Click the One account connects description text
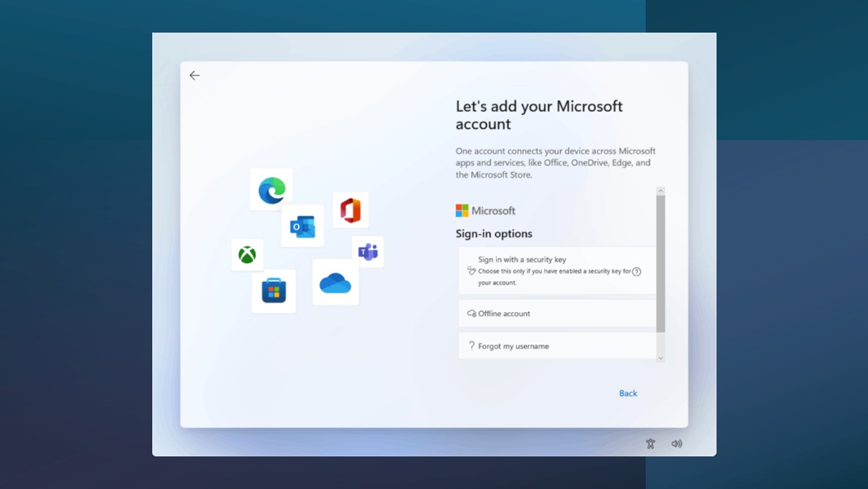 click(555, 163)
